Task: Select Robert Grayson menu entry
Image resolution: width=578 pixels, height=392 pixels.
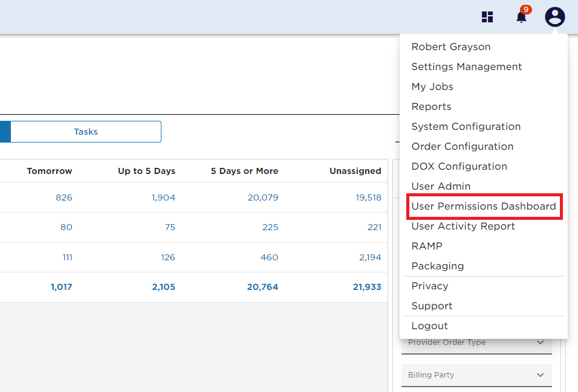Action: 451,47
